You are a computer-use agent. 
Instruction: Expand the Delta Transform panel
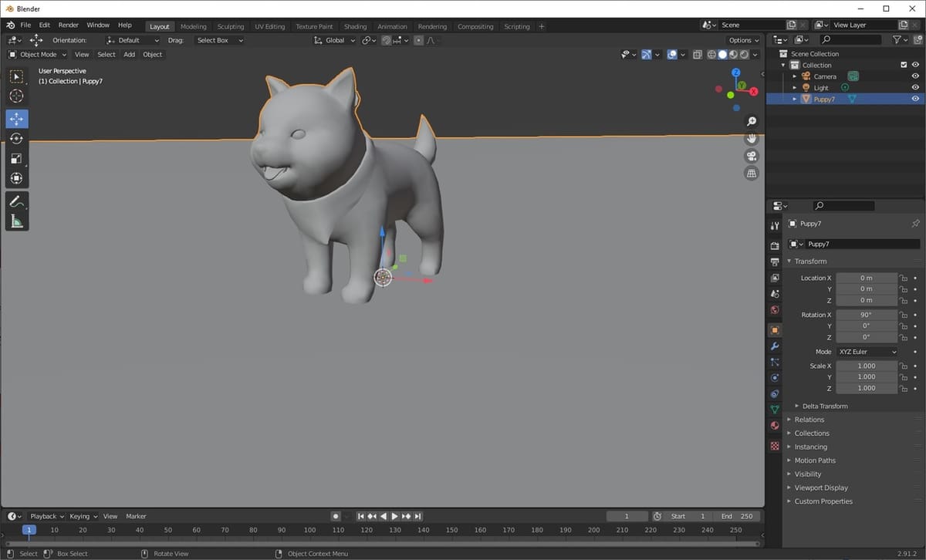pyautogui.click(x=824, y=406)
